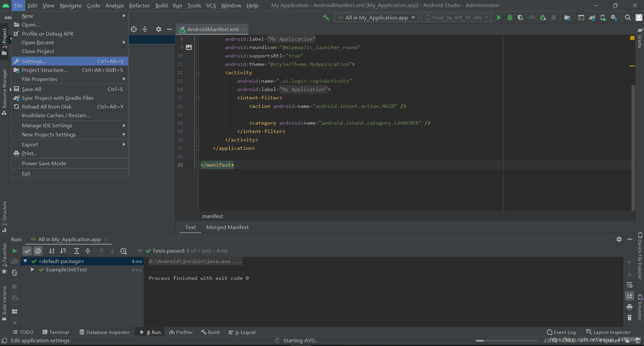Clear Run console with trash icon
The height and width of the screenshot is (346, 644).
(630, 318)
